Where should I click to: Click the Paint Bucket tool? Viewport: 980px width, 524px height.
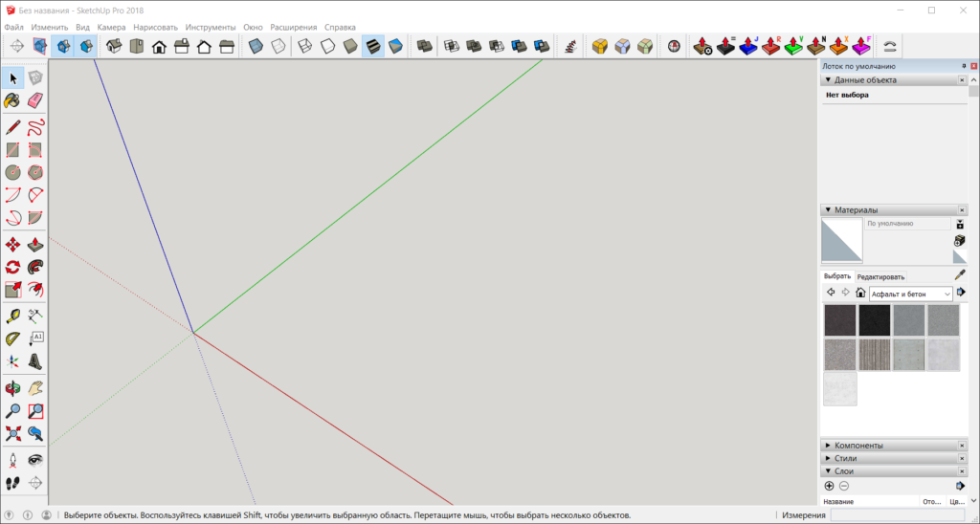coord(13,100)
